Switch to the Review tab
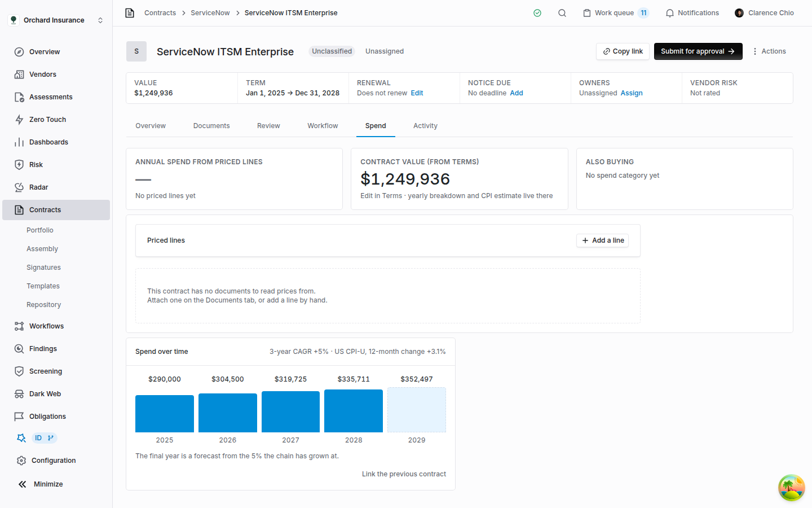The width and height of the screenshot is (812, 508). click(x=268, y=126)
